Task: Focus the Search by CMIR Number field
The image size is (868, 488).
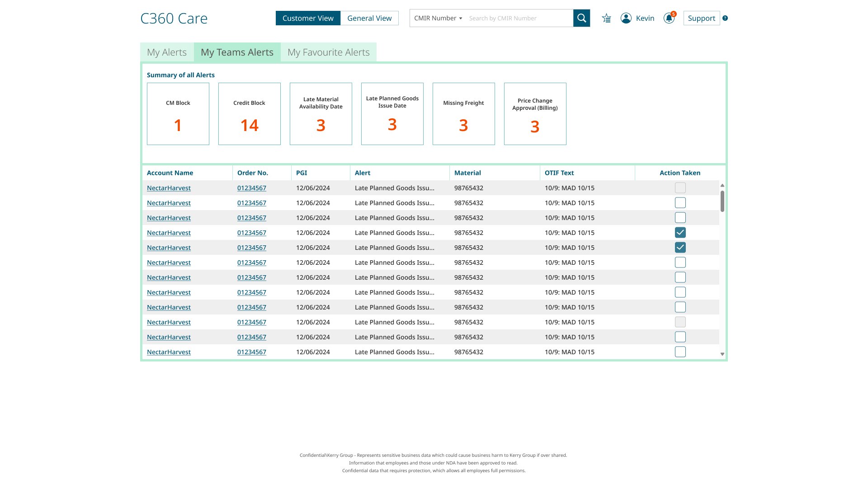Action: (x=519, y=18)
